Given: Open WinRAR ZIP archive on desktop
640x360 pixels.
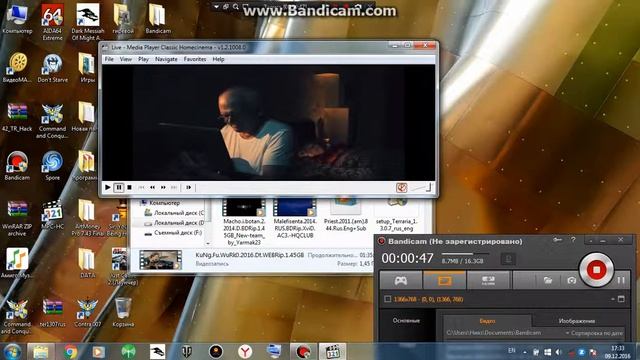Looking at the screenshot, I should pos(17,218).
